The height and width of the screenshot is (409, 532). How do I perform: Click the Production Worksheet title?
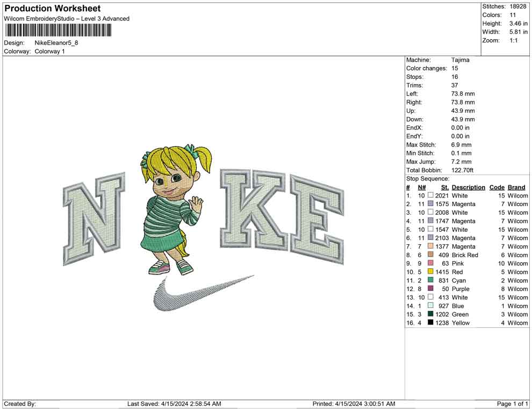53,9
